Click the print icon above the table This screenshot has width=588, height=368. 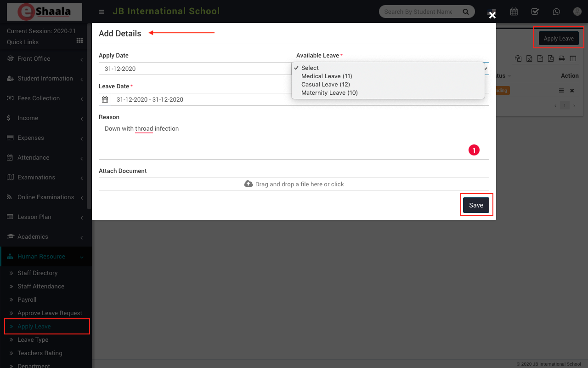tap(561, 58)
